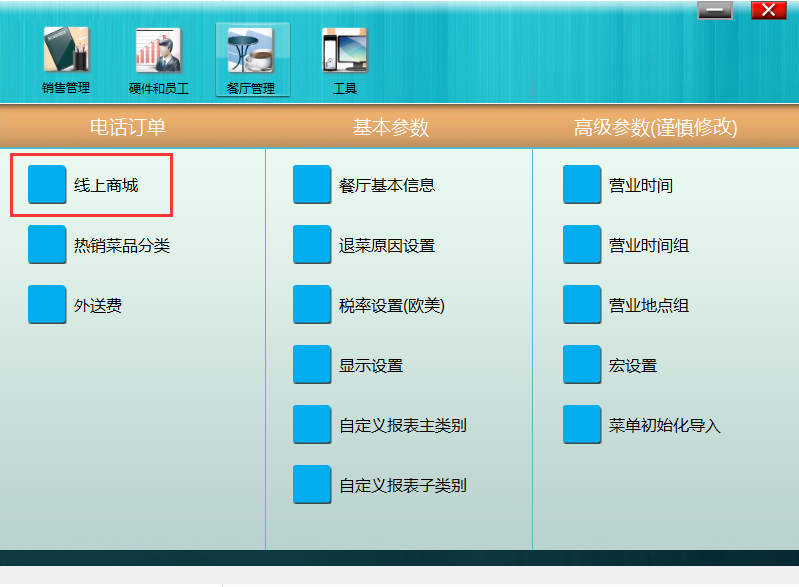Open 宏设置 label
The width and height of the screenshot is (799, 587).
pos(633,366)
